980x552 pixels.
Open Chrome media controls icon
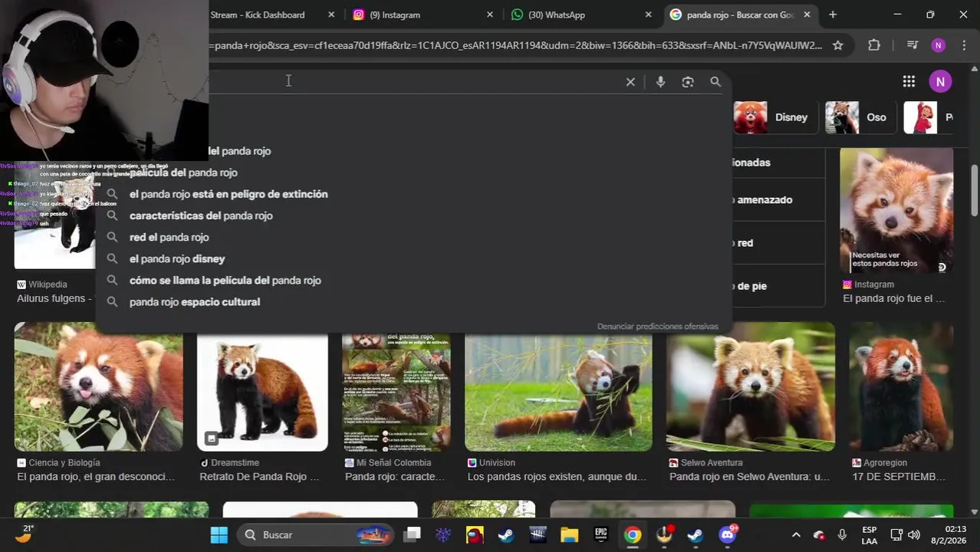pos(912,45)
